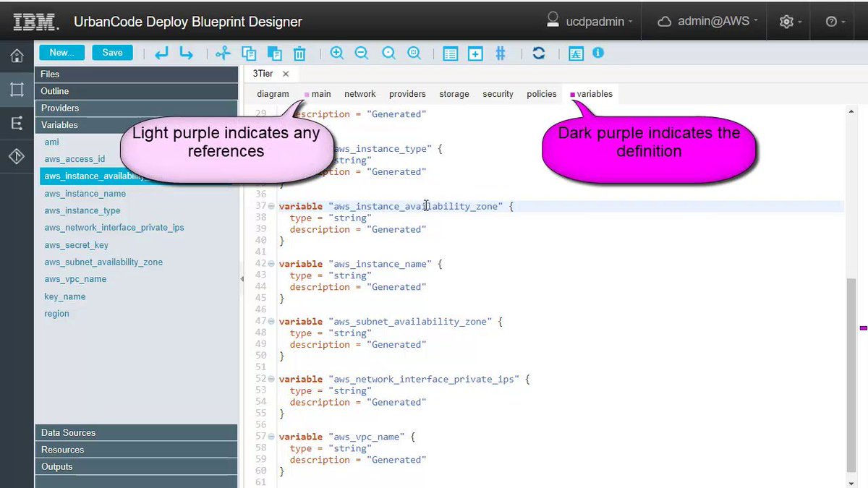Expand the Files panel section

136,74
